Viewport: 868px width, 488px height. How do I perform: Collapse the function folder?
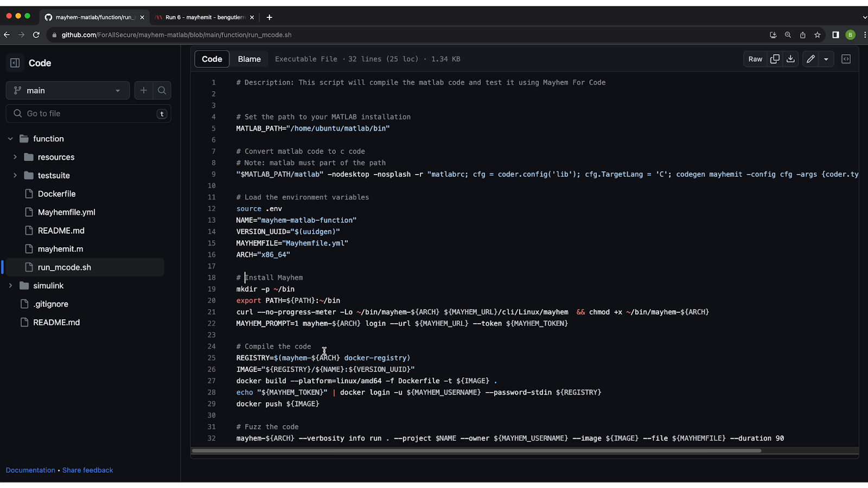pyautogui.click(x=10, y=139)
